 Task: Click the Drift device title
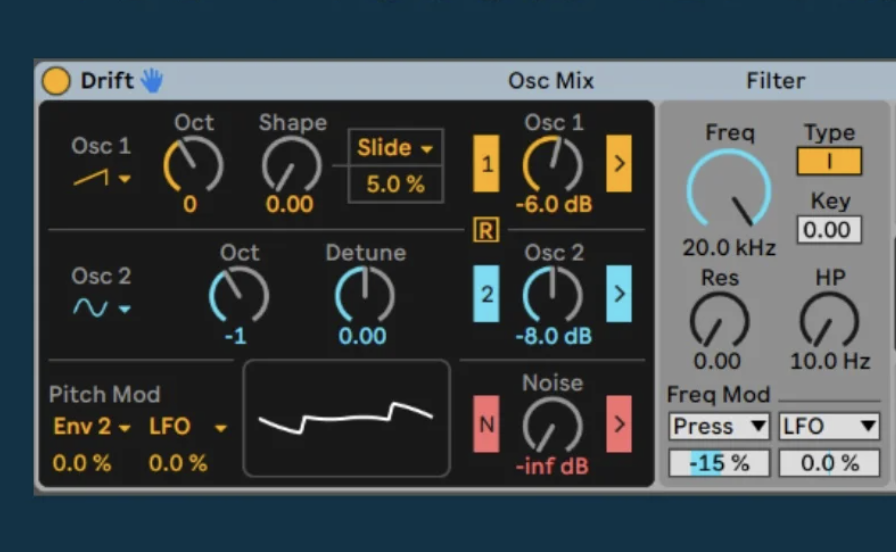tap(107, 81)
